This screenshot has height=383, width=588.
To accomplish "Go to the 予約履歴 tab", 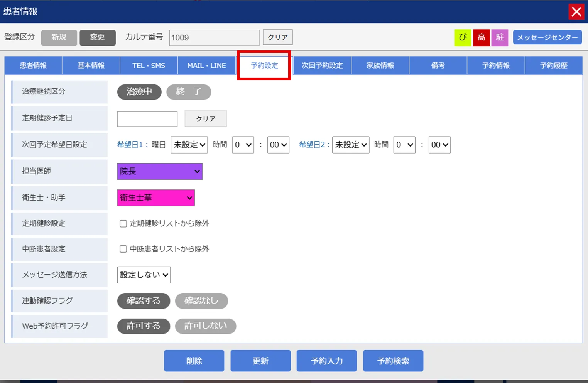I will (554, 66).
